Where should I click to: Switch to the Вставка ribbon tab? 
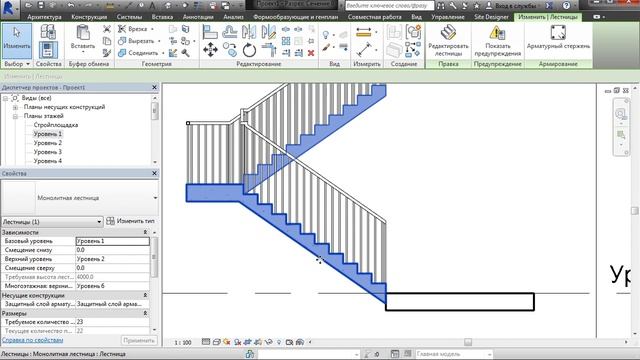pos(162,17)
